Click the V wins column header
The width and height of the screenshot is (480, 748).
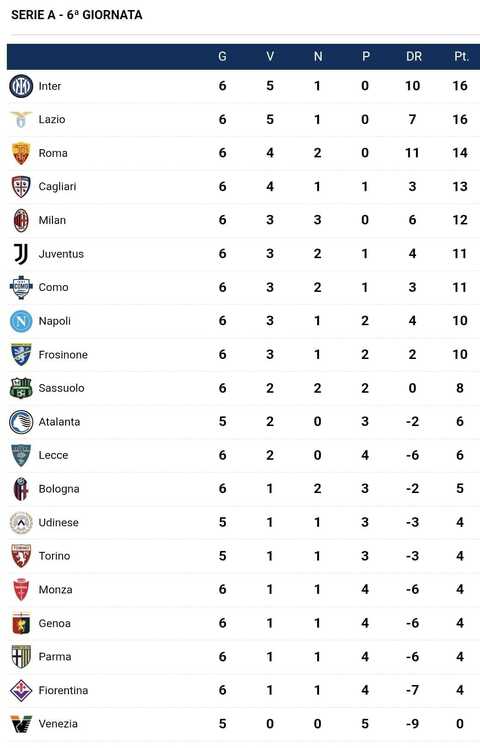(x=270, y=56)
